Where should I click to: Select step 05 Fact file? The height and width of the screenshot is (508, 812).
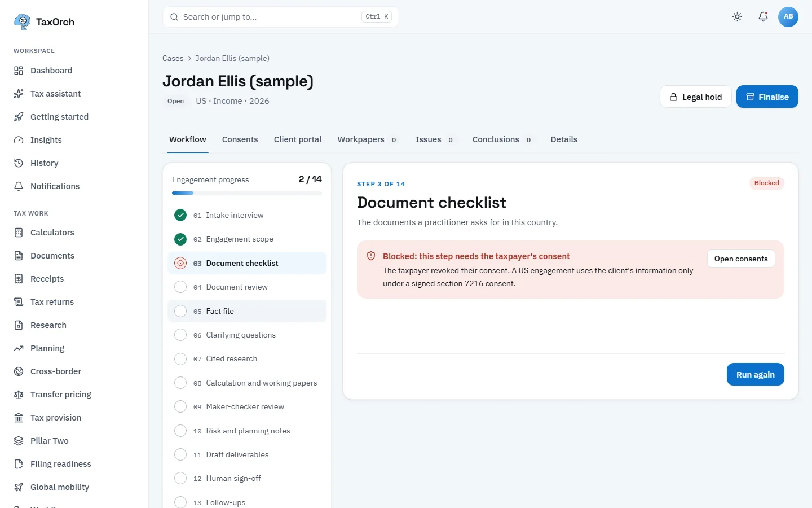247,311
